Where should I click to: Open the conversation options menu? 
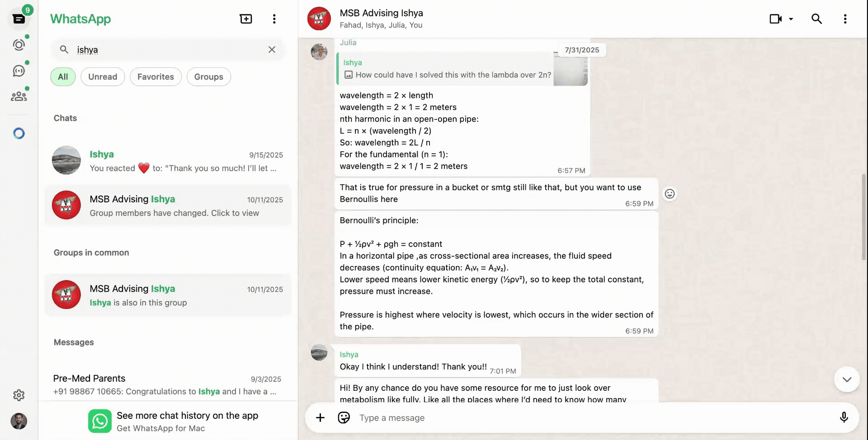[x=845, y=19]
